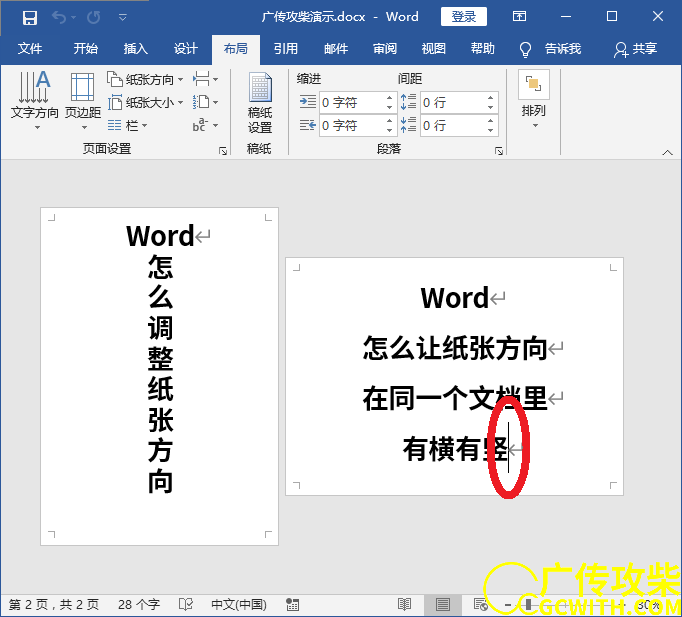
Task: Open the 排列 arrange dropdown
Action: click(x=534, y=100)
